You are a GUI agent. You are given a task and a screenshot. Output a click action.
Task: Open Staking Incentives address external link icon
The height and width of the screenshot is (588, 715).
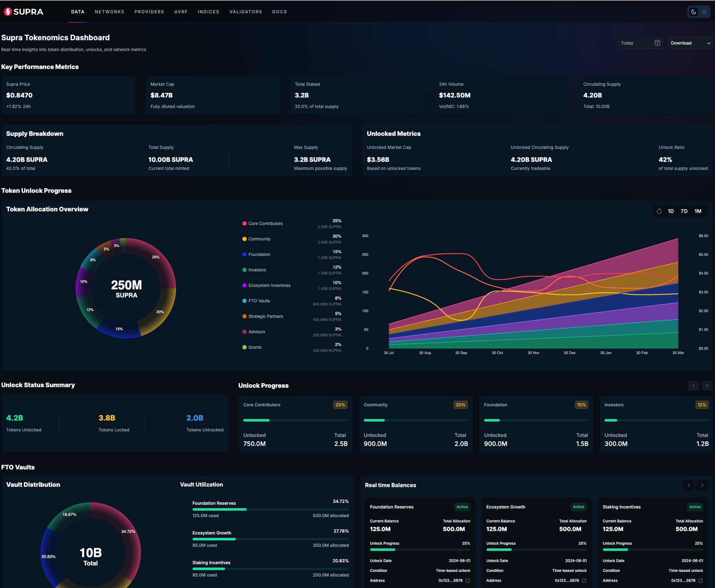700,580
